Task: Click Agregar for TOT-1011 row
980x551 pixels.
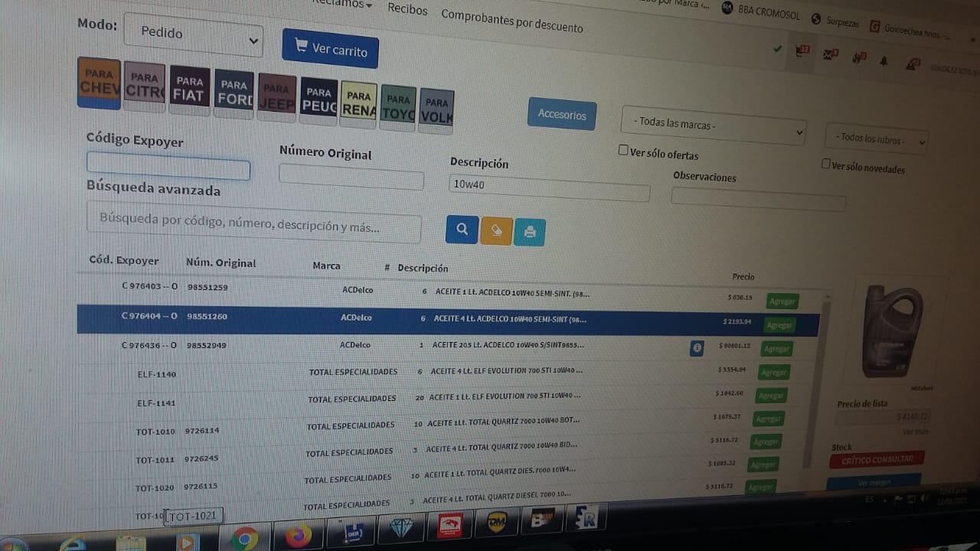Action: pos(766,442)
